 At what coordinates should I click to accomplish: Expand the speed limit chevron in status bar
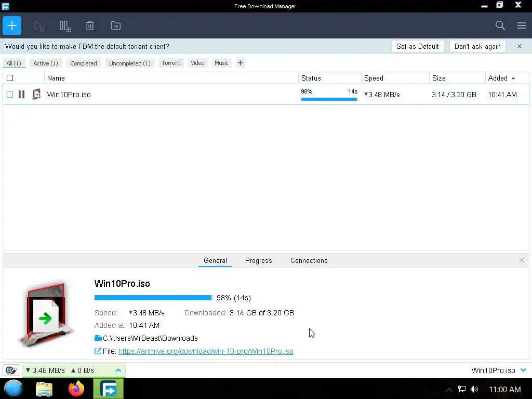(x=118, y=370)
